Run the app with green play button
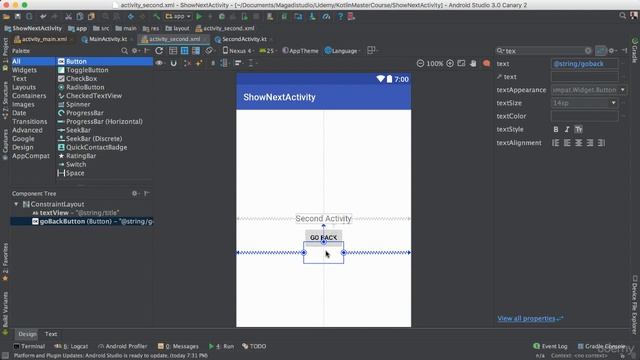Image resolution: width=640 pixels, height=360 pixels. 199,17
